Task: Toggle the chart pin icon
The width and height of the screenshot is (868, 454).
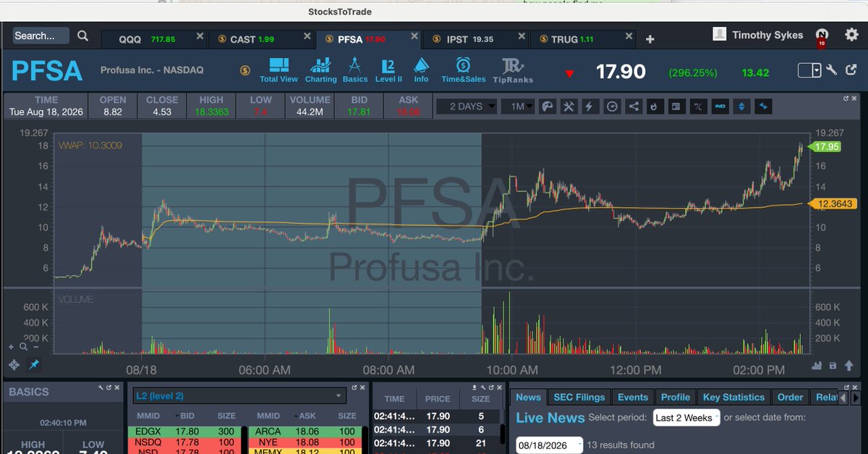Action: tap(34, 364)
